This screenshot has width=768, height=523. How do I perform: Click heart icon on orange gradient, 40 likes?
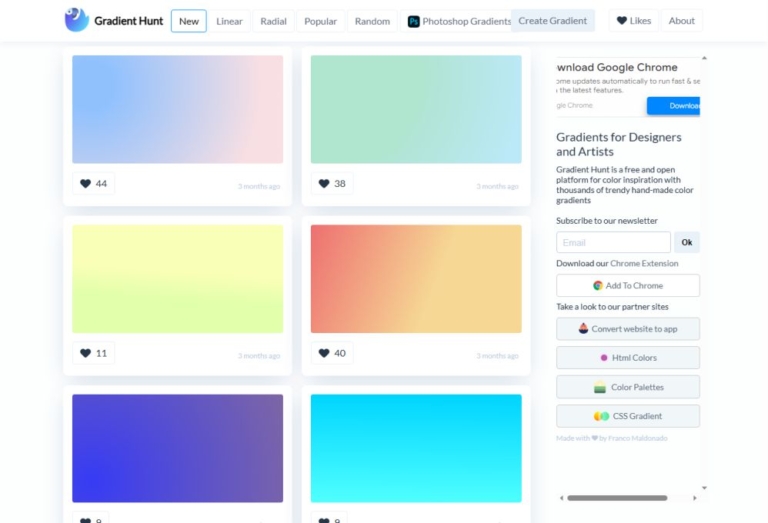324,353
